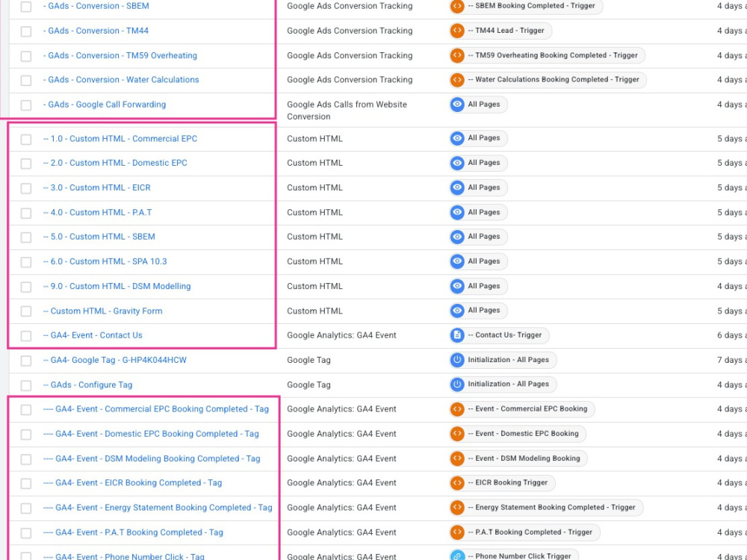Screen dimensions: 747x560
Task: Click All Pages eye icon for EICR HTML row
Action: pyautogui.click(x=457, y=187)
